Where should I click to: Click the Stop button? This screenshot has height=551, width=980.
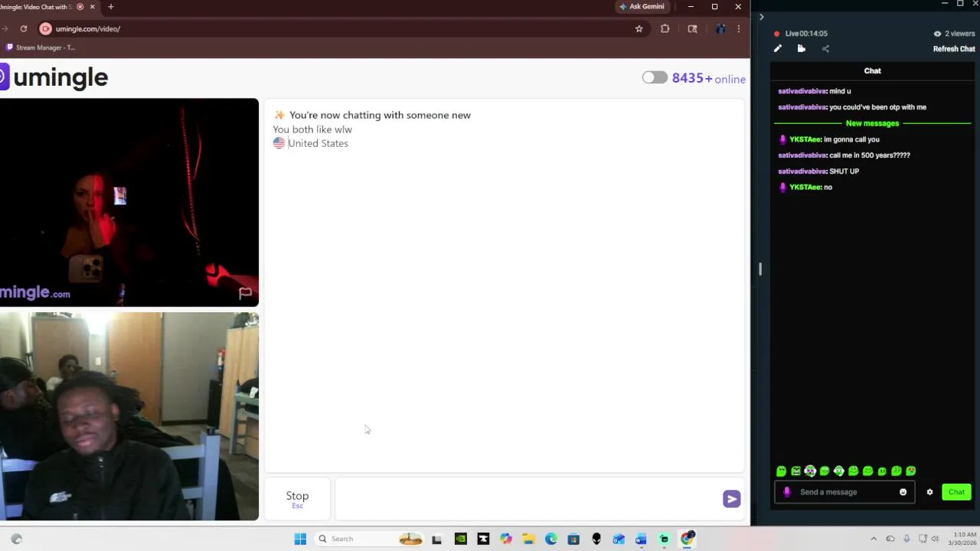tap(297, 498)
